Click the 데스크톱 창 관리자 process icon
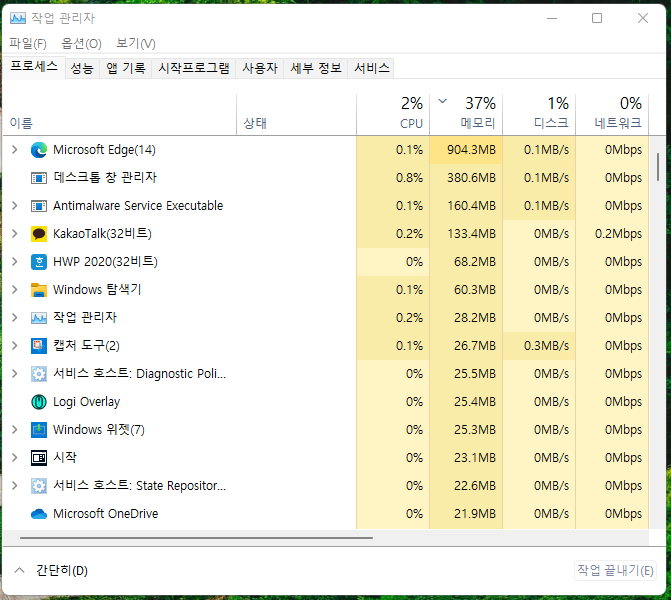This screenshot has width=671, height=600. [39, 178]
